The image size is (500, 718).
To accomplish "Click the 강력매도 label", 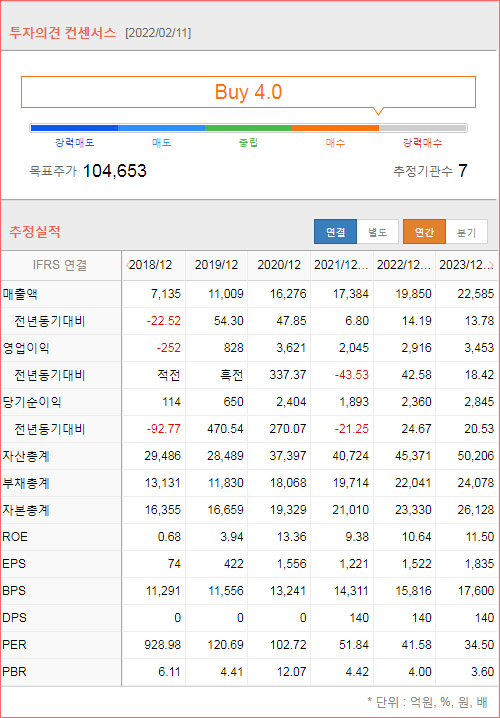I will (x=75, y=143).
